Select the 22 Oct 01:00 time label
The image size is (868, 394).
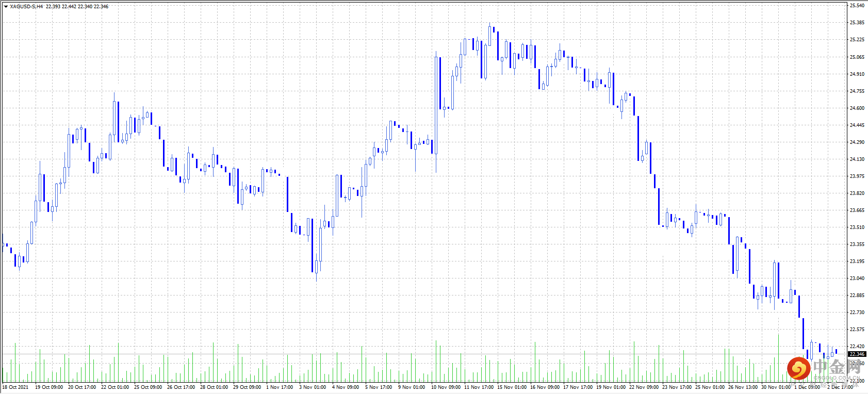point(115,387)
